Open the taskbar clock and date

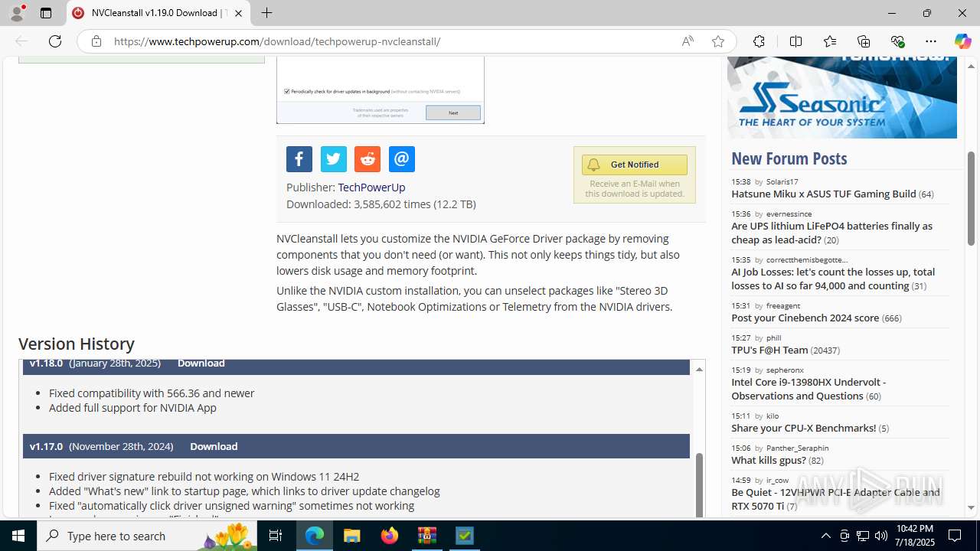pyautogui.click(x=914, y=536)
